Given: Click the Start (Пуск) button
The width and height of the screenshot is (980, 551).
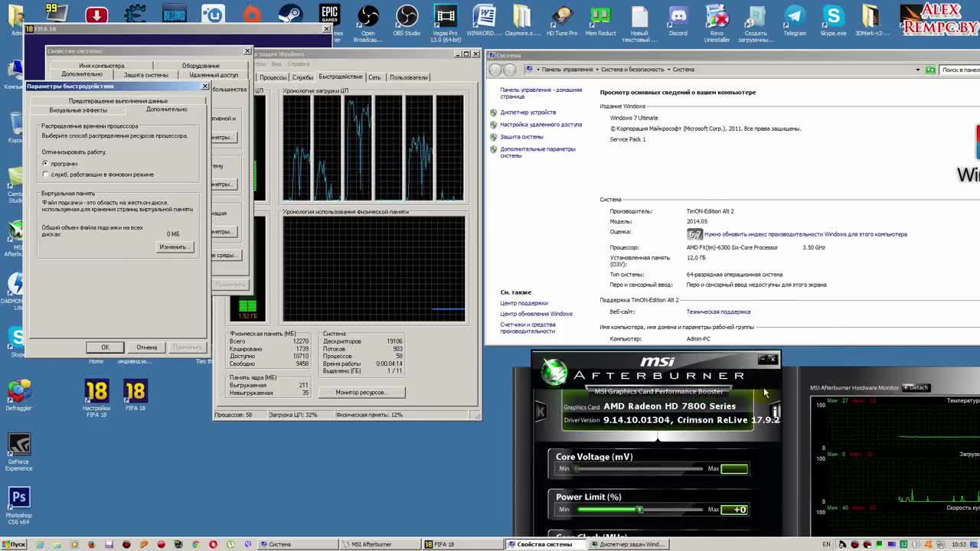Looking at the screenshot, I should (14, 544).
